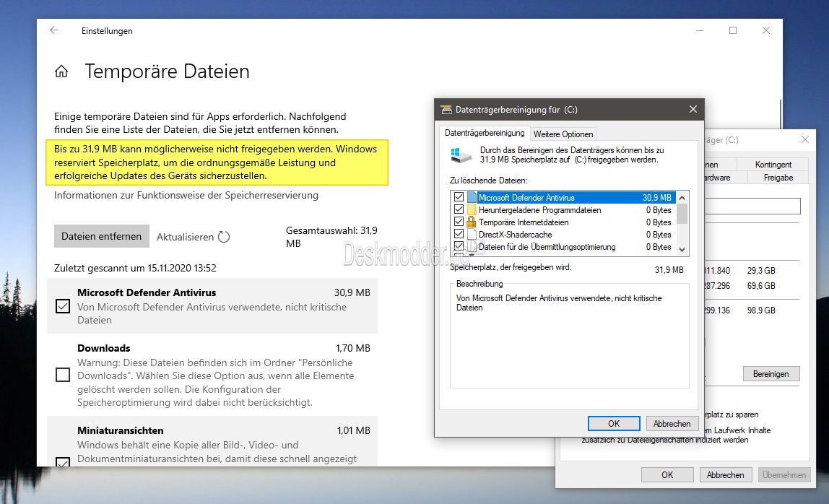829x504 pixels.
Task: Select the Dateien für die Übermittlungsoptimierung row text
Action: (x=547, y=247)
